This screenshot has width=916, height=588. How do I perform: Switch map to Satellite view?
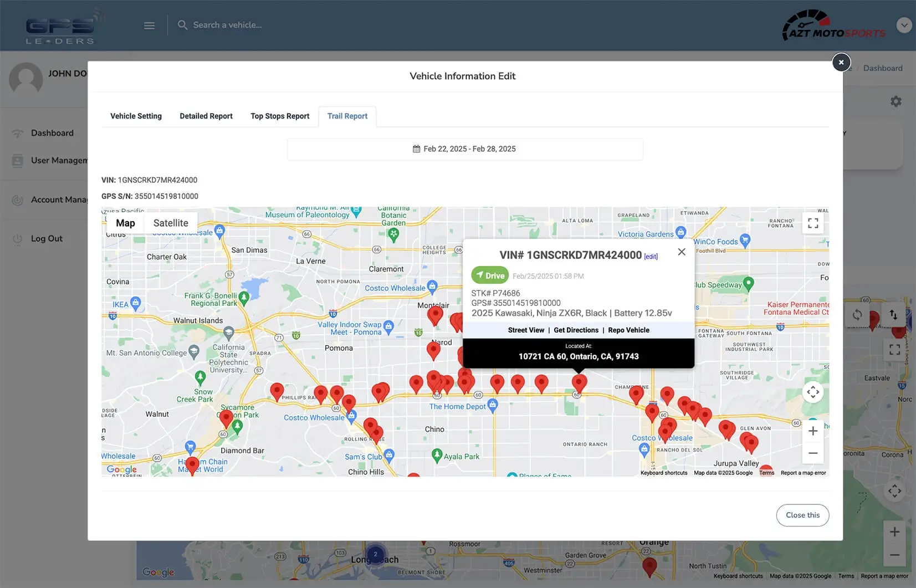(171, 223)
